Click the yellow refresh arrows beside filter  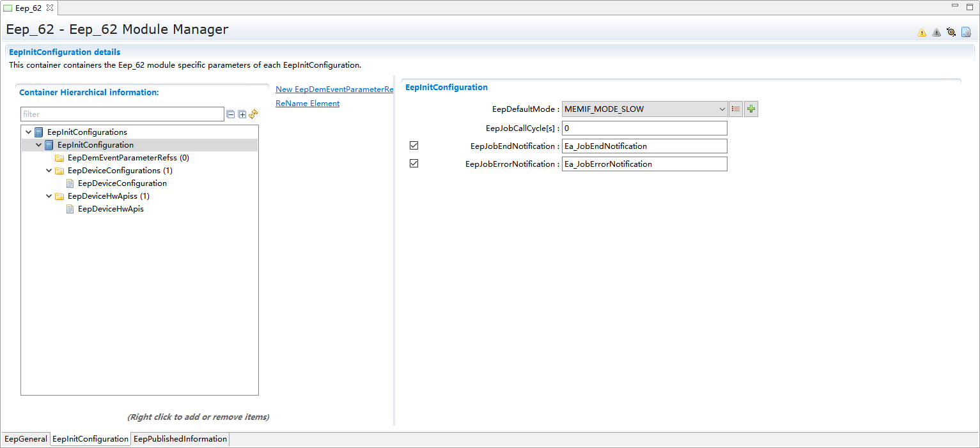point(253,114)
